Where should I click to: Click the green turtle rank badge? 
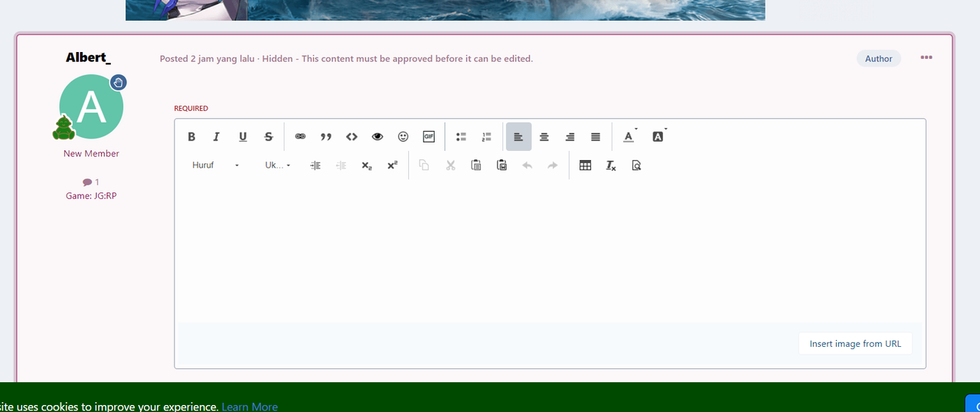pos(64,128)
